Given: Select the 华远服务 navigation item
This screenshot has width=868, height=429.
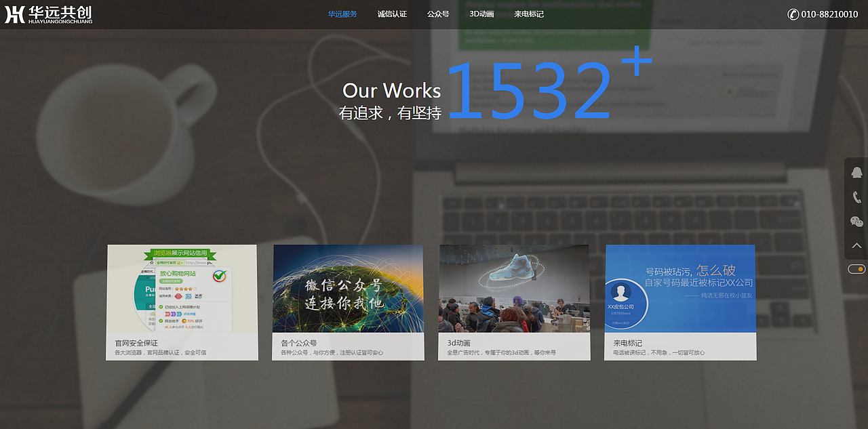Looking at the screenshot, I should click(342, 13).
